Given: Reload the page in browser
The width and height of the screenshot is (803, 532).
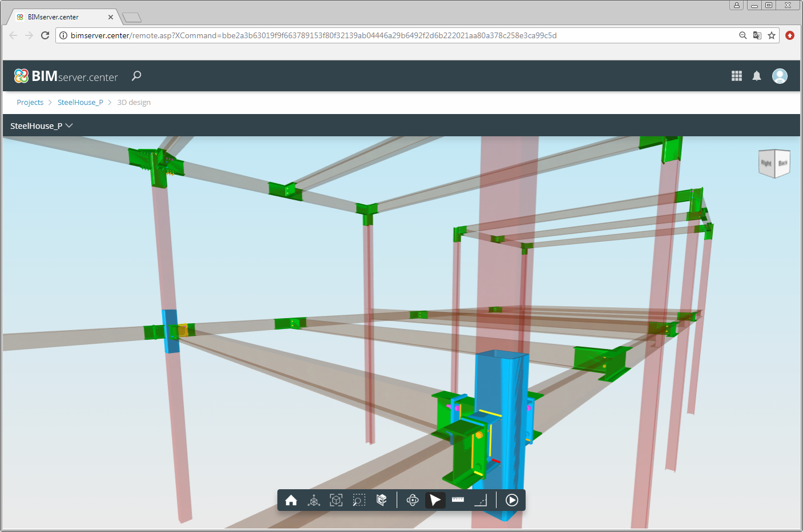Looking at the screenshot, I should 45,35.
